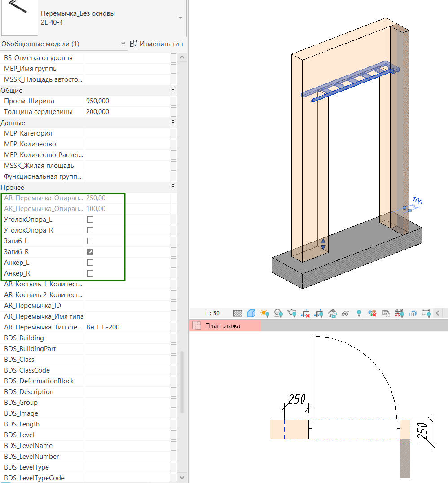Uncheck the Загиб_R checkbox
Image resolution: width=448 pixels, height=483 pixels.
[x=90, y=252]
